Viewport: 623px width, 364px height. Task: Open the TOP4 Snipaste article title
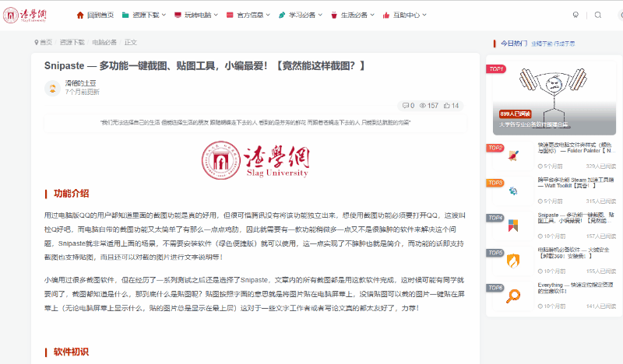pos(575,218)
